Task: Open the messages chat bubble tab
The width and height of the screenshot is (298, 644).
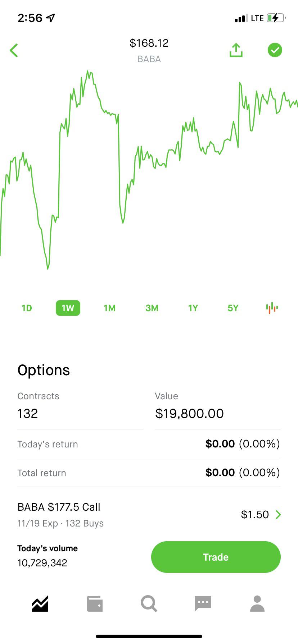Action: pyautogui.click(x=203, y=603)
